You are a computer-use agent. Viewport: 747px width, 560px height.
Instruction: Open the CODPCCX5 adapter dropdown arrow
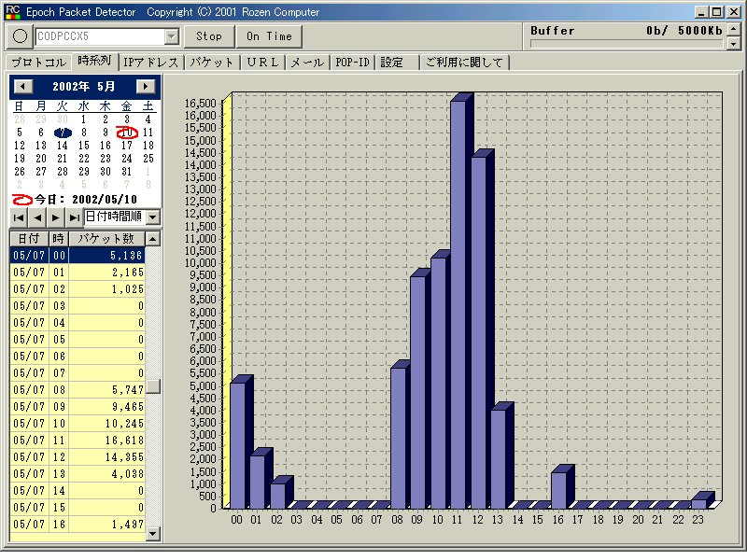coord(172,36)
